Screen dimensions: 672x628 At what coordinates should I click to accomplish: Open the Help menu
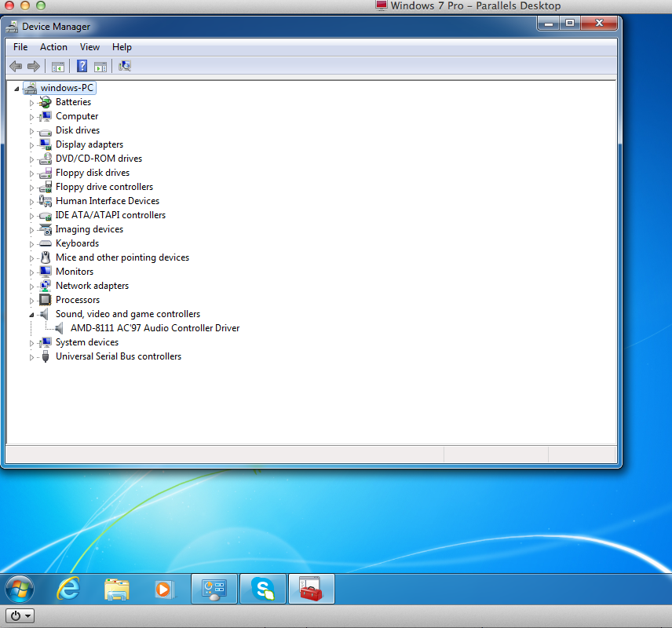[x=122, y=47]
